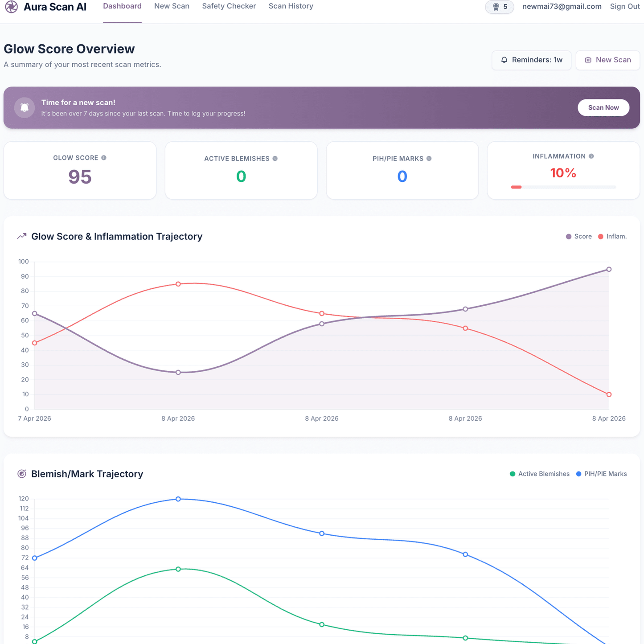Open the badge counter showing 5
The height and width of the screenshot is (644, 644).
[500, 7]
